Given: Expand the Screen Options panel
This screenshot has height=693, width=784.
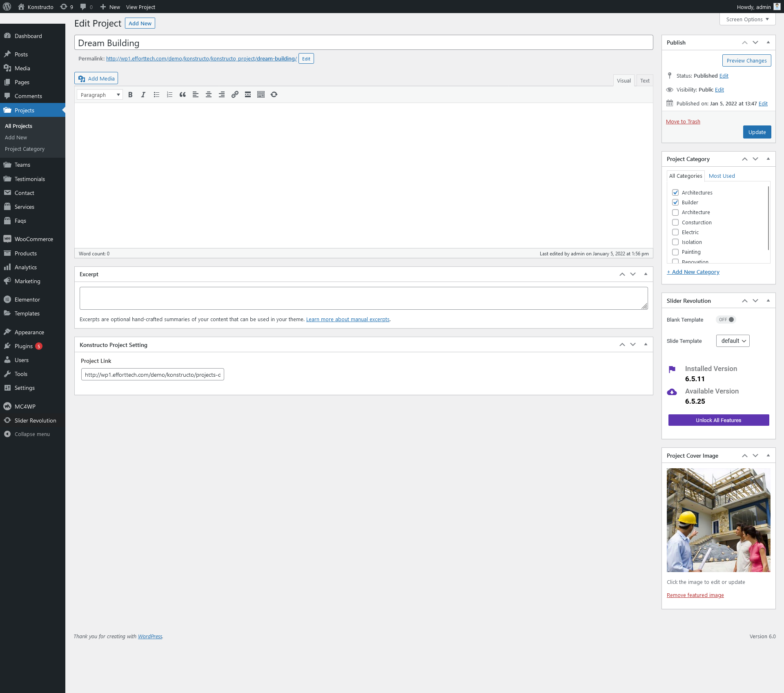Looking at the screenshot, I should (747, 19).
